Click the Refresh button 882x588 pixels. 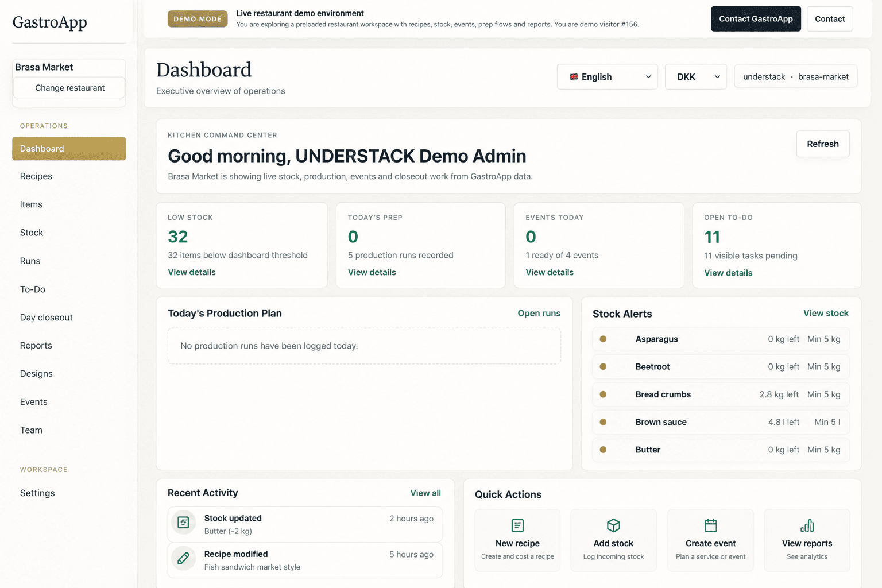click(x=823, y=144)
